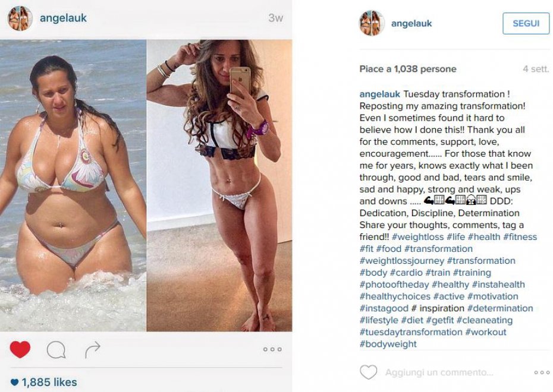Open the #photooftheday hashtag

pyautogui.click(x=394, y=284)
